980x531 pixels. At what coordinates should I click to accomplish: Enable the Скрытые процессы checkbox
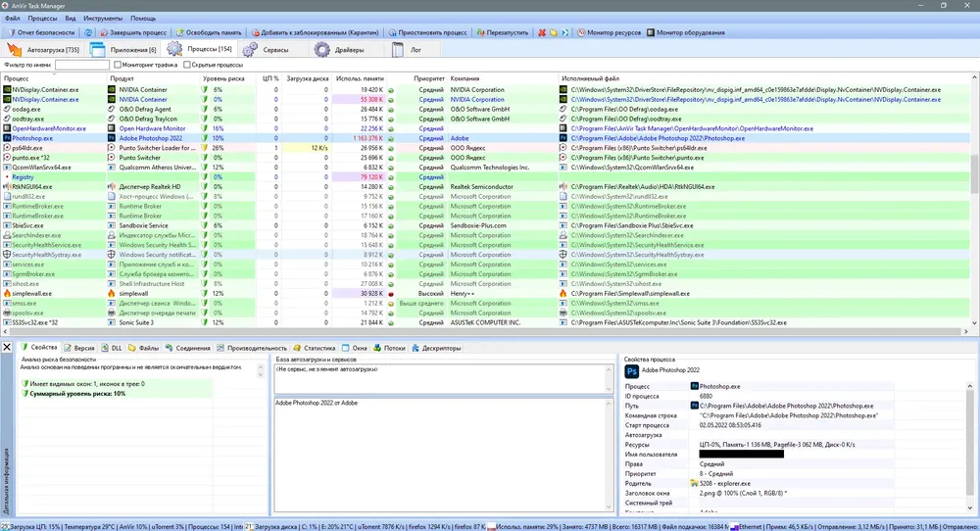coord(187,65)
